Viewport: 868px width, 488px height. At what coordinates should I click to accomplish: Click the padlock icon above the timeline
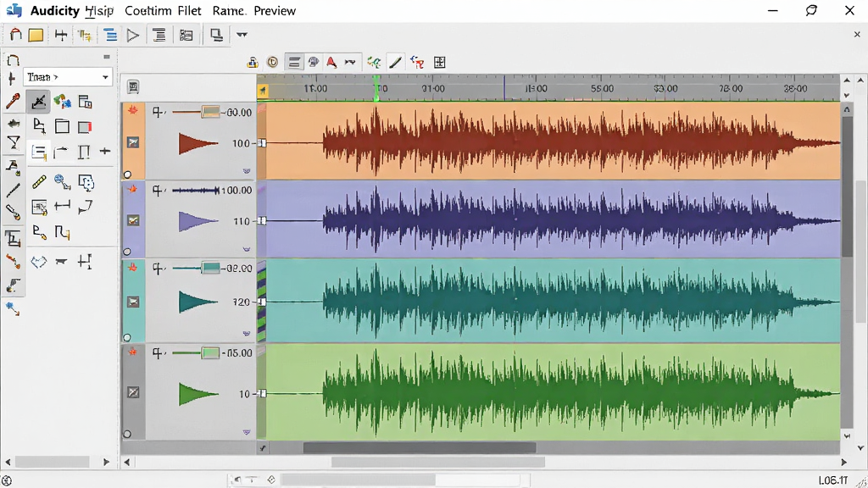253,63
